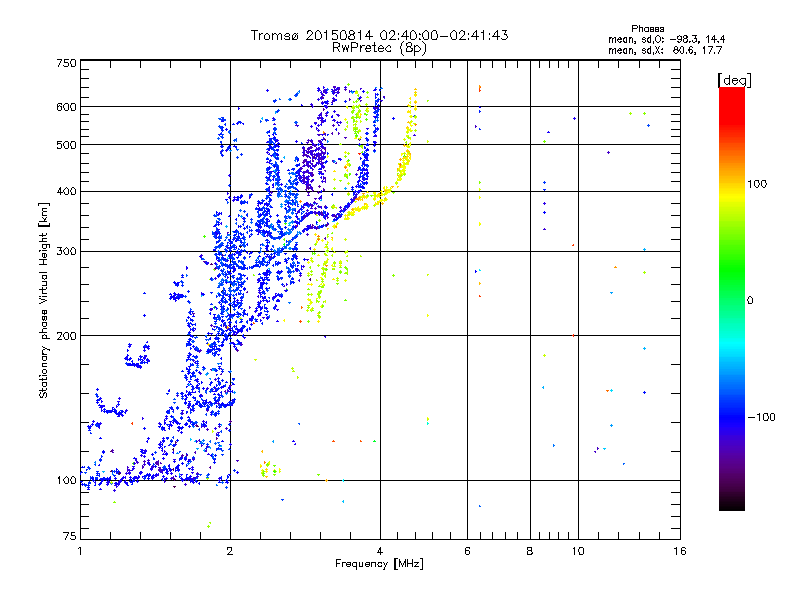Screen dimensions: 800x600
Task: Click the colorbar tick label '0'
Action: coord(750,300)
